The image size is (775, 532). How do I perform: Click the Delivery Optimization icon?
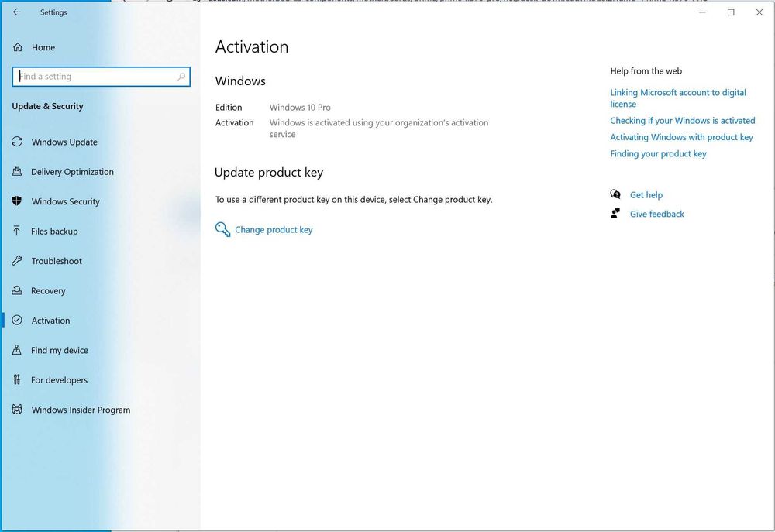17,171
